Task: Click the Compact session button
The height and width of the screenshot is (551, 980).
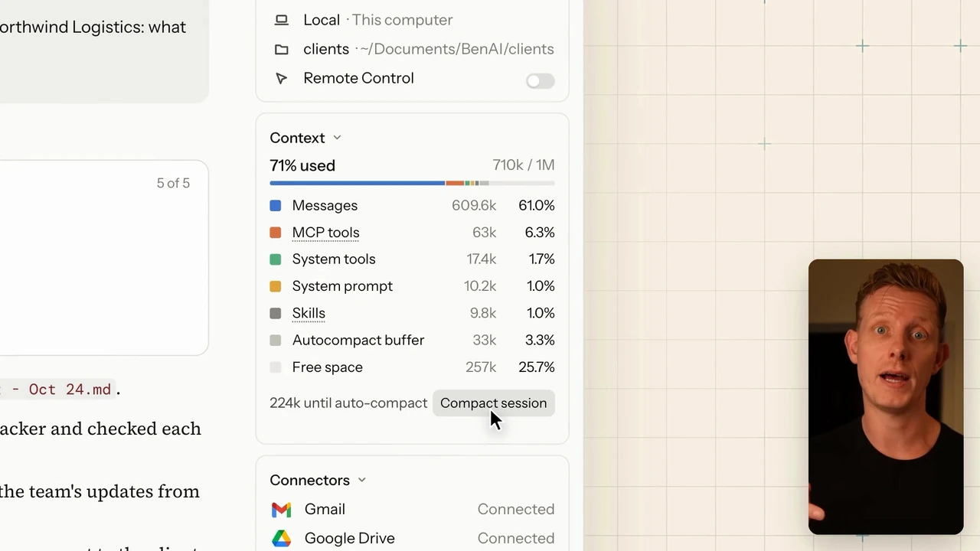Action: click(x=493, y=403)
